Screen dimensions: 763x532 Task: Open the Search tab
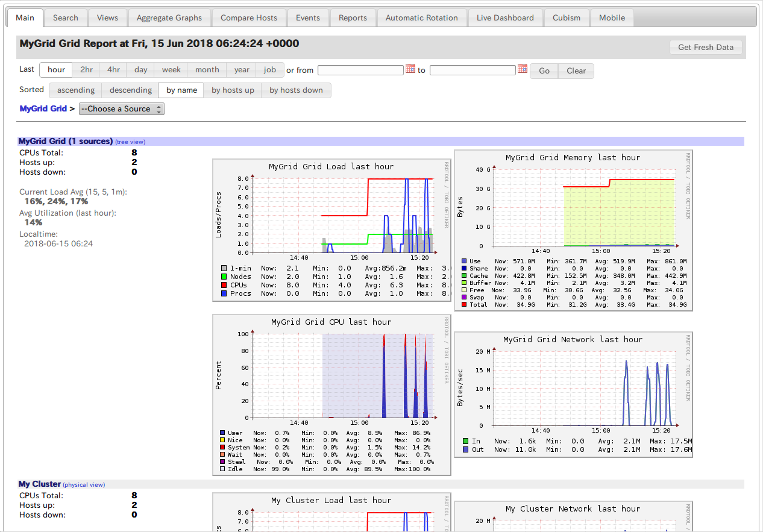tap(66, 17)
